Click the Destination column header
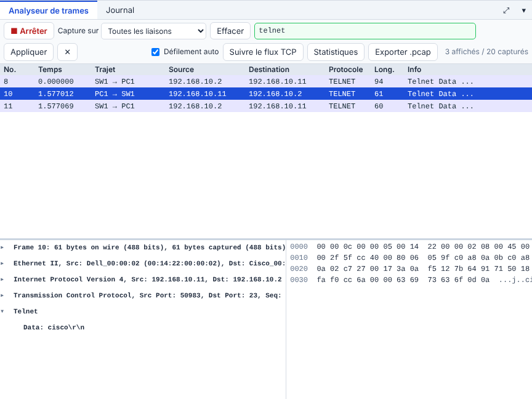532x399 pixels. coord(268,70)
